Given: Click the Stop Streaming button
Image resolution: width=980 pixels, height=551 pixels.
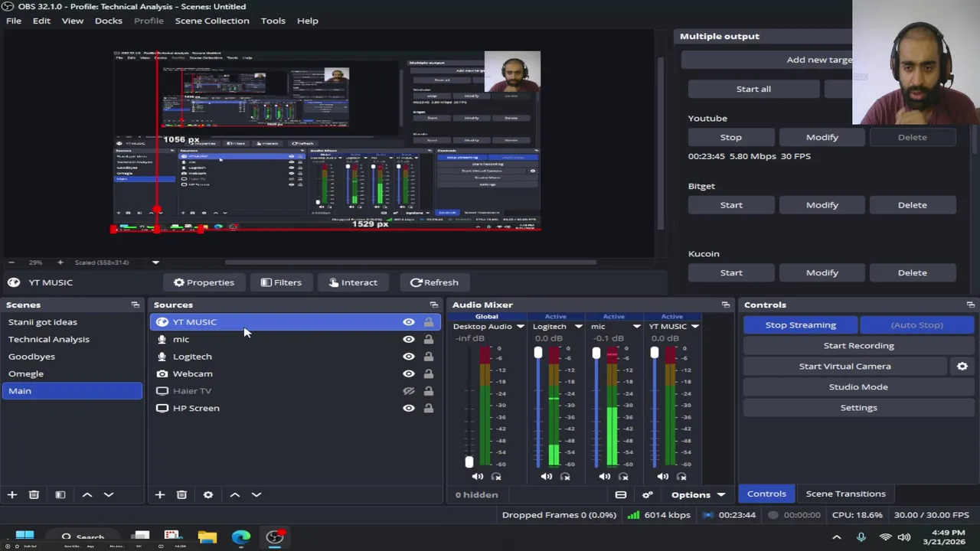Looking at the screenshot, I should 801,325.
